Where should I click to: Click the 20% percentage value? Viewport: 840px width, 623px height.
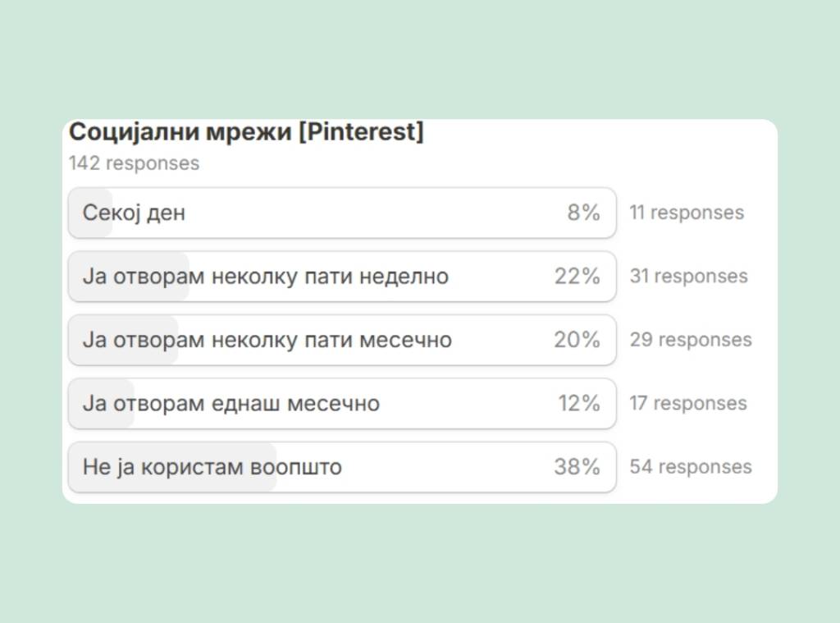(577, 340)
